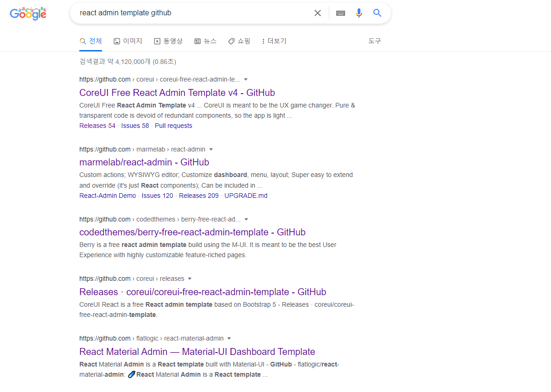Open the marmelab/react-admin - GitHub result
The width and height of the screenshot is (551, 392).
tap(144, 162)
